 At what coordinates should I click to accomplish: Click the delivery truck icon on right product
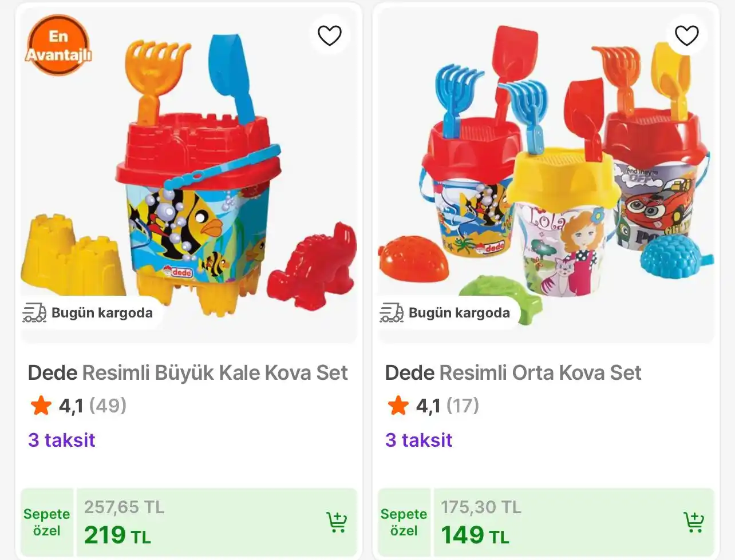tap(392, 313)
